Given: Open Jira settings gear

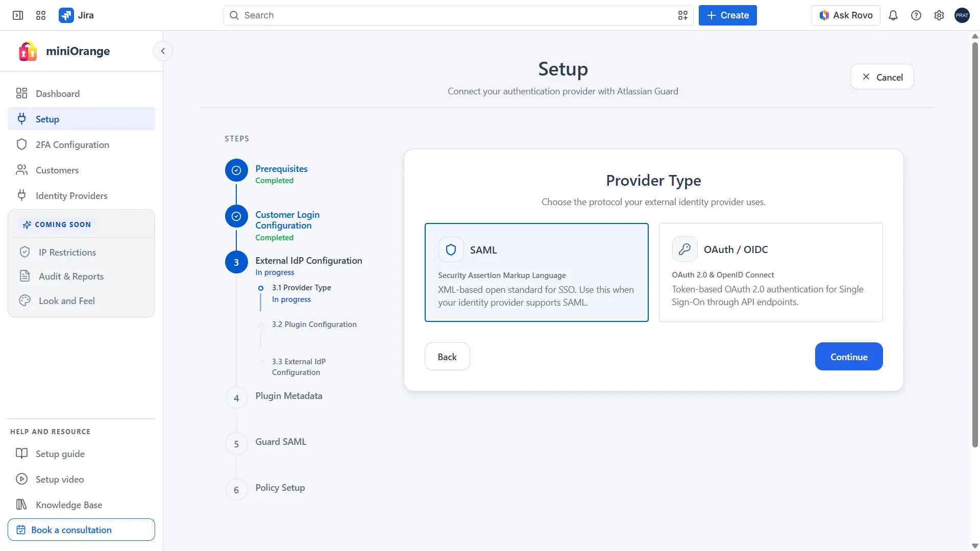Looking at the screenshot, I should pos(939,15).
